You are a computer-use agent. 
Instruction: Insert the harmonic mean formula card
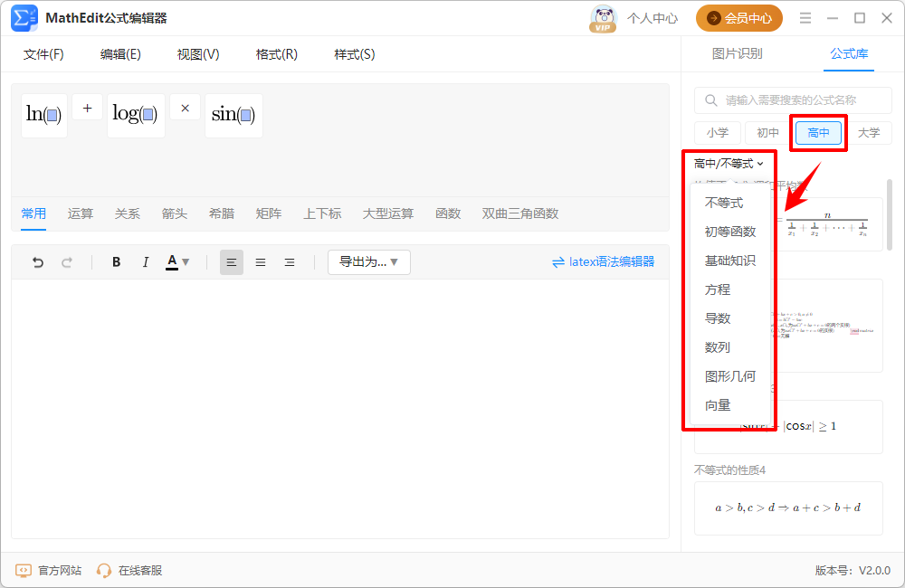828,223
